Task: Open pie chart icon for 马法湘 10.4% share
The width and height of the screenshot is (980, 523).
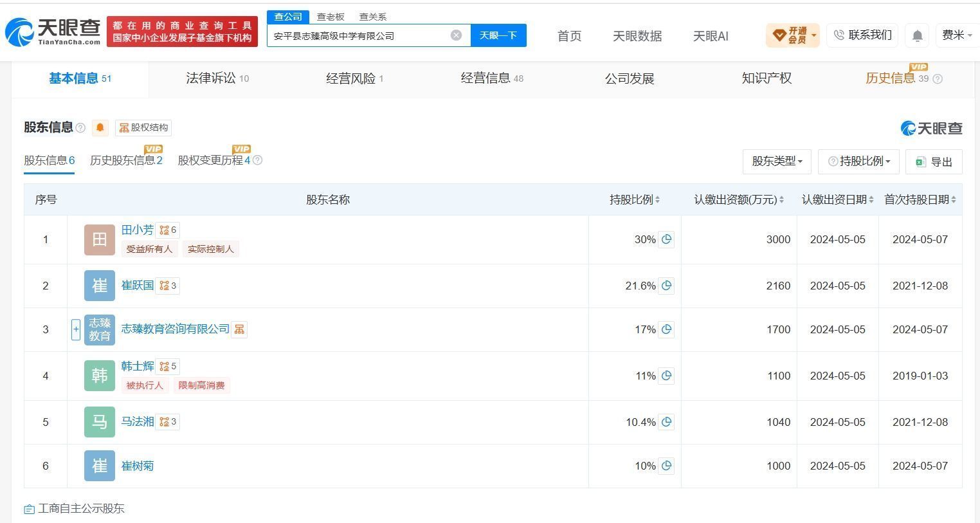Action: (666, 422)
